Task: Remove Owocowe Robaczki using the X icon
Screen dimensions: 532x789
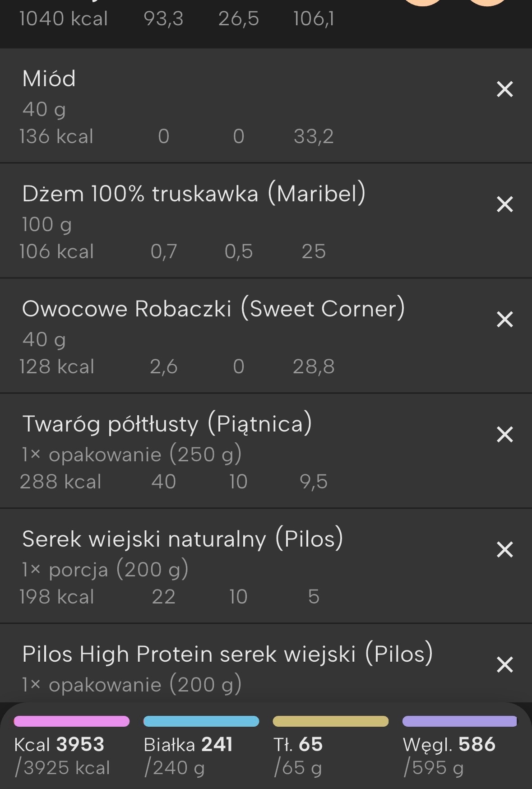Action: [x=504, y=320]
